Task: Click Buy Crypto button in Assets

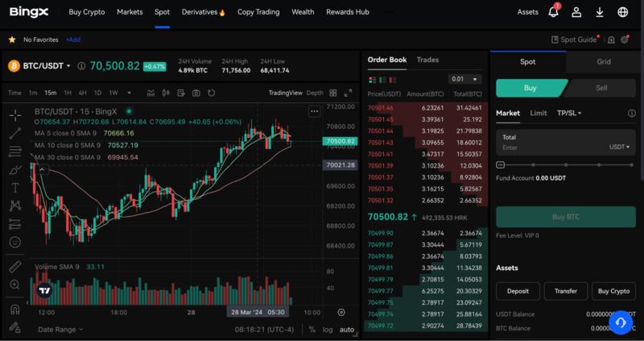Action: coord(613,291)
